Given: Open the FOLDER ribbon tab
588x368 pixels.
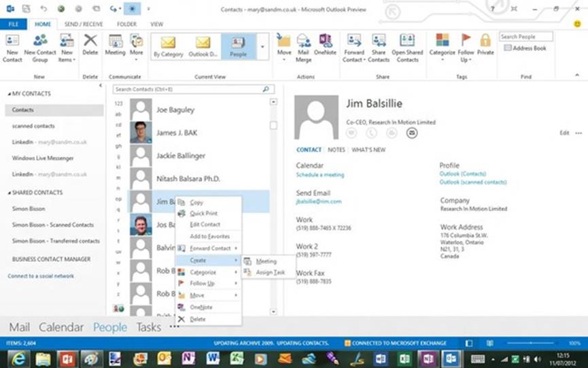Looking at the screenshot, I should tap(126, 24).
